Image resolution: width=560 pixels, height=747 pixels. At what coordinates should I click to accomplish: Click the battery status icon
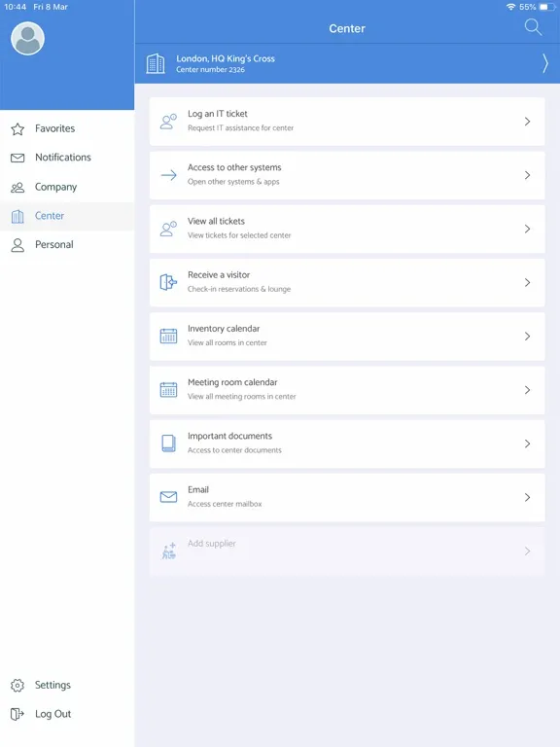coord(547,7)
